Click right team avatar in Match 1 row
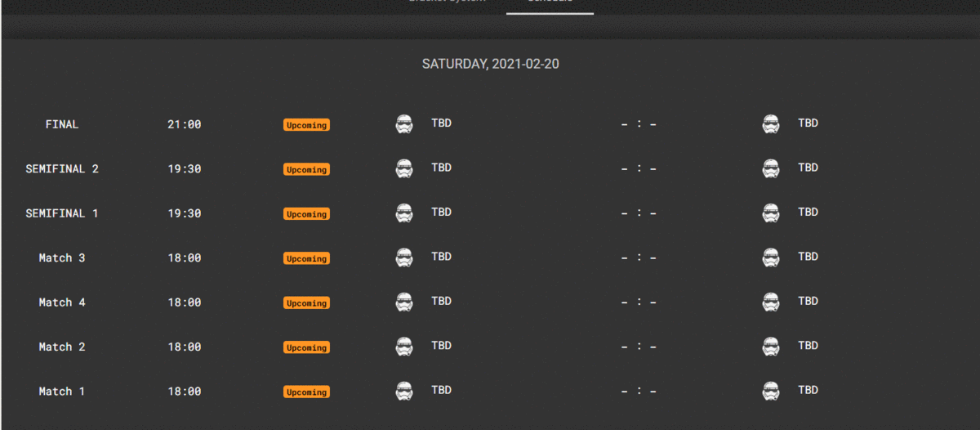 771,391
